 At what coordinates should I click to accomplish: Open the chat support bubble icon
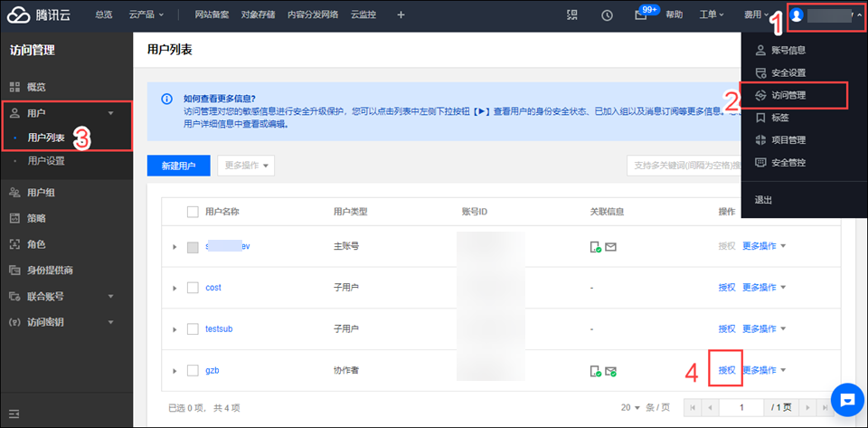pyautogui.click(x=847, y=398)
